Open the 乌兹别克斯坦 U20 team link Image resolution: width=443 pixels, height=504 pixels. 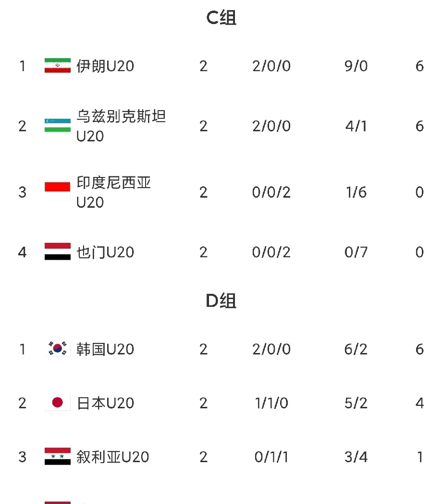click(x=121, y=126)
